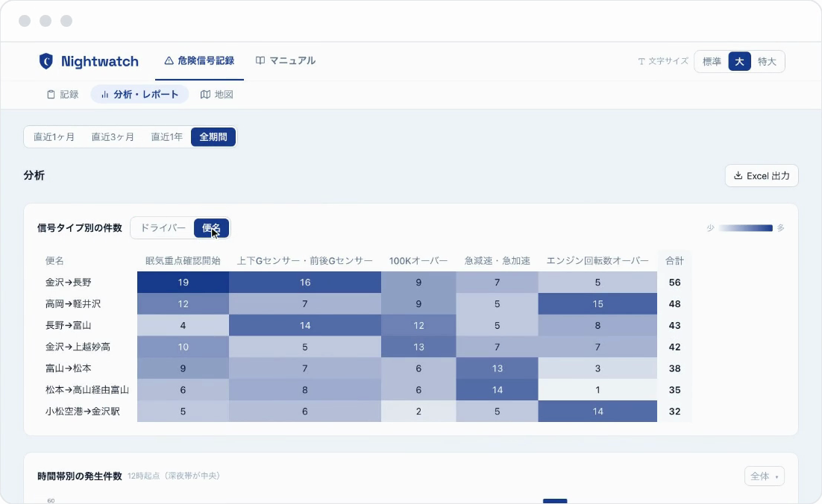Click total 32 for 小松空港→金沢駅
The height and width of the screenshot is (504, 822).
pos(675,412)
